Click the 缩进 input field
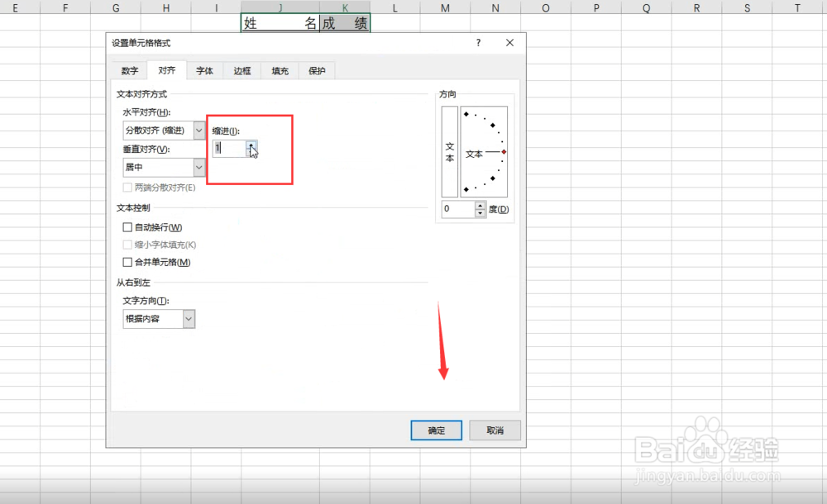This screenshot has width=827, height=504. 229,148
